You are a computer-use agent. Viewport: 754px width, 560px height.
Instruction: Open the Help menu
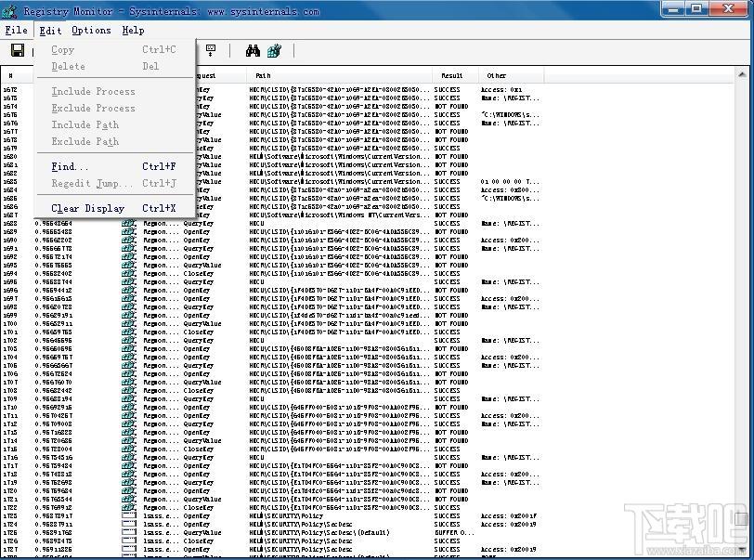point(133,30)
